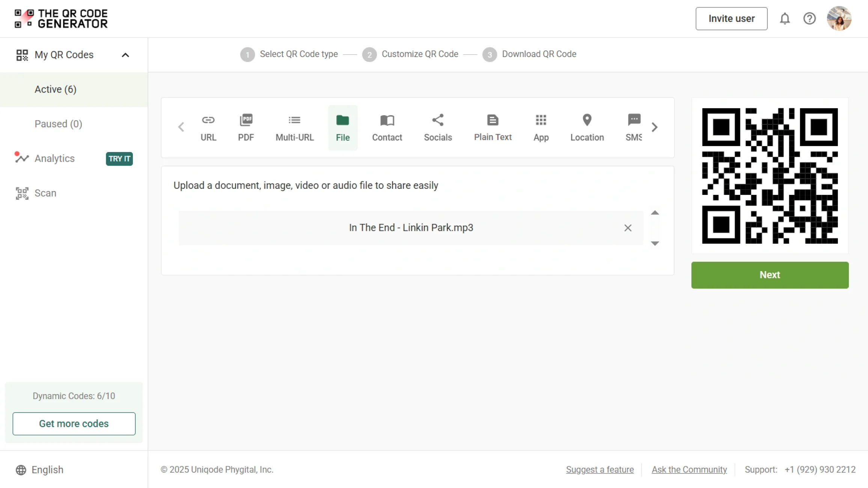This screenshot has height=488, width=868.
Task: Click the file list scroll down arrow
Action: click(655, 244)
